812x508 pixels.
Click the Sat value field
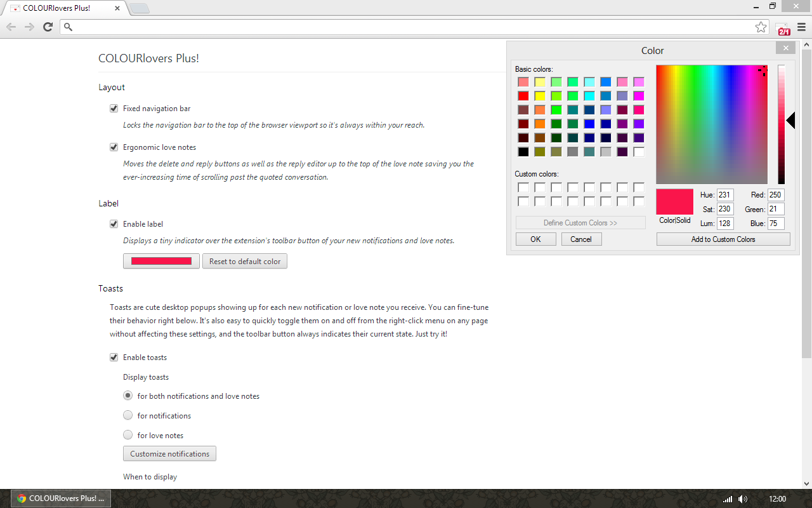point(725,209)
